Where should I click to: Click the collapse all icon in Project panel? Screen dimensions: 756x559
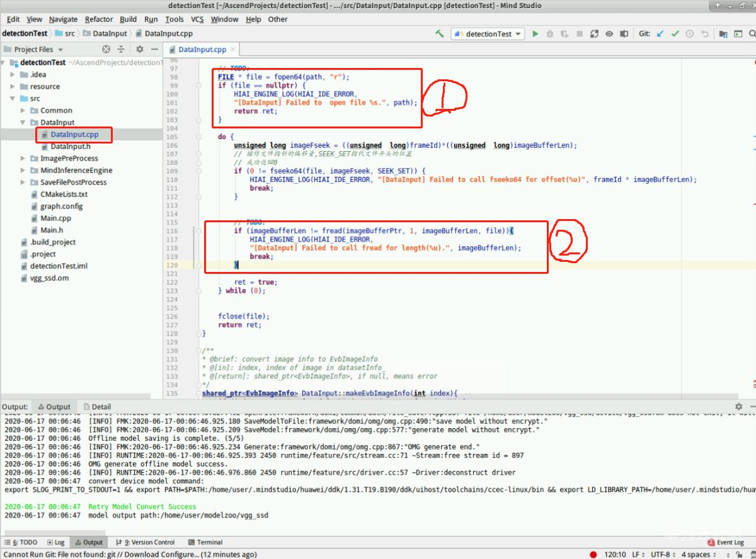[121, 49]
